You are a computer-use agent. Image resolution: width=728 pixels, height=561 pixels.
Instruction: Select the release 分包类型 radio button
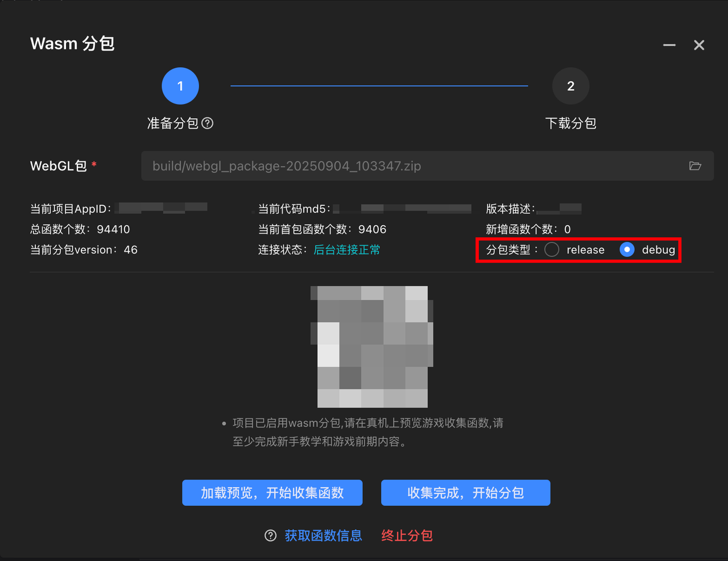[x=552, y=250]
